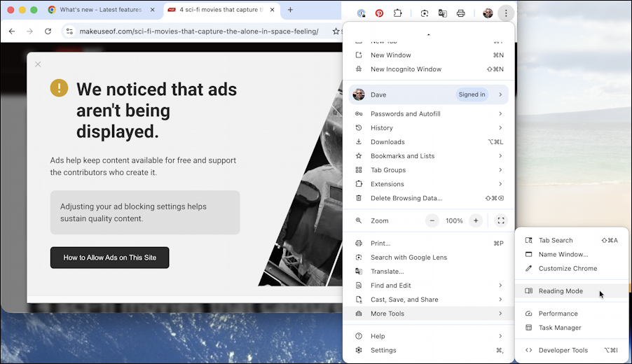Choose Delete Browsing Data

click(429, 198)
